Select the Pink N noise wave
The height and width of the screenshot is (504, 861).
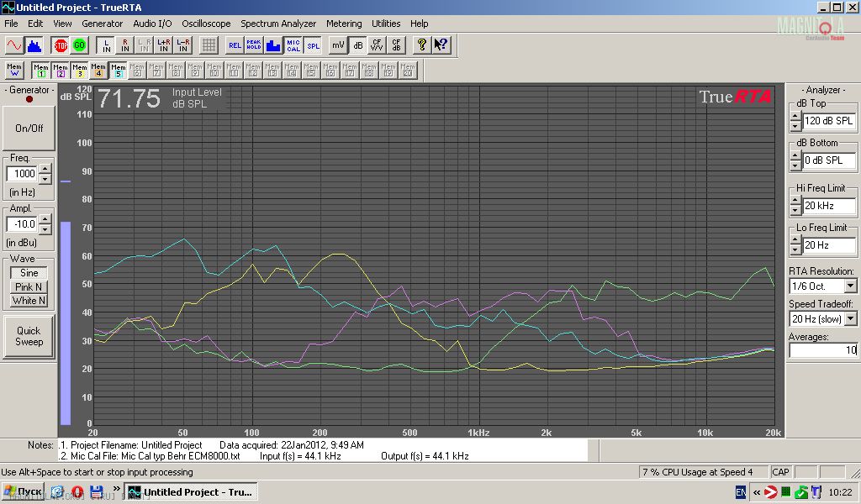coord(29,286)
